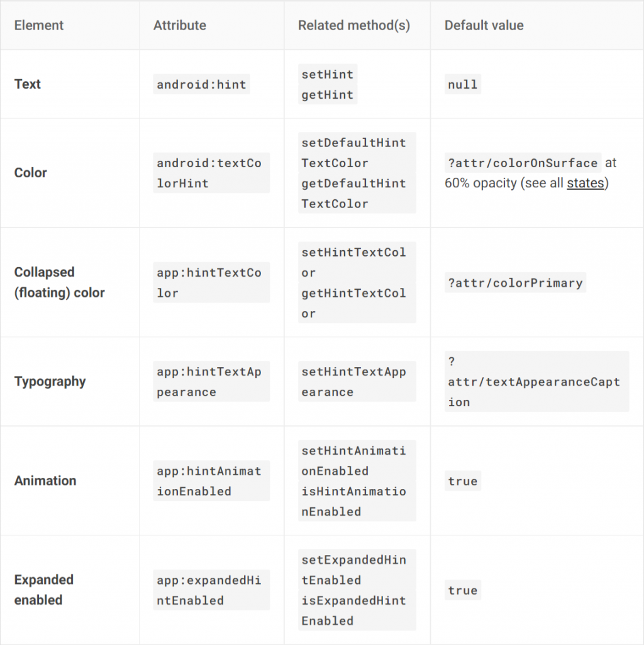644x645 pixels.
Task: Click the "Attribute" column header
Action: coord(179,26)
